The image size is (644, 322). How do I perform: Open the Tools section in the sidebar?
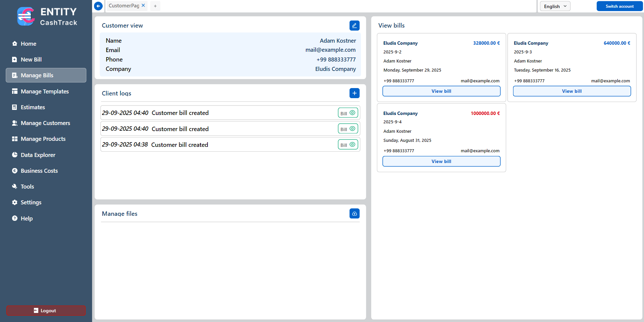point(27,187)
